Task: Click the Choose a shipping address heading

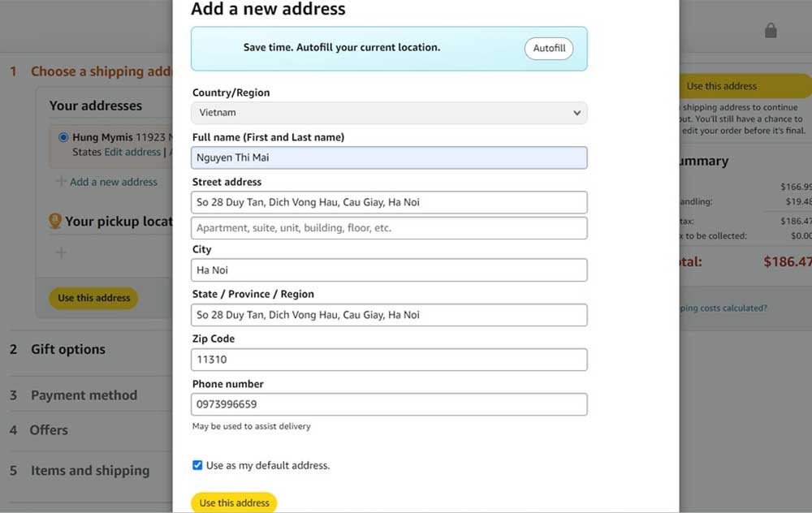Action: coord(101,71)
